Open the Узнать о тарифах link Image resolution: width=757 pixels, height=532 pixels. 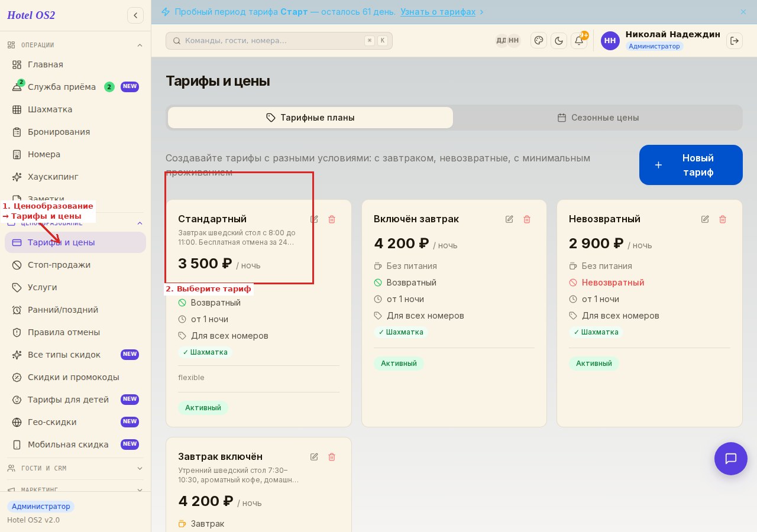tap(438, 12)
